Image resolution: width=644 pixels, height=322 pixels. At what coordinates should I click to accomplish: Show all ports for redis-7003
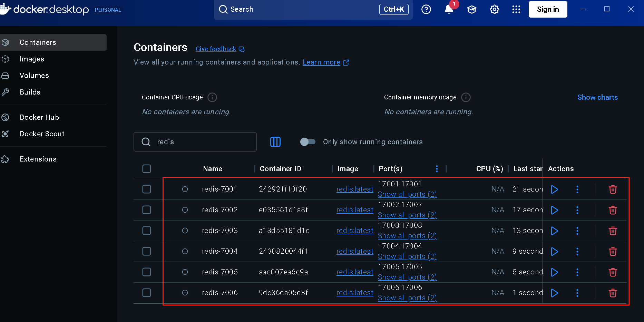click(407, 236)
